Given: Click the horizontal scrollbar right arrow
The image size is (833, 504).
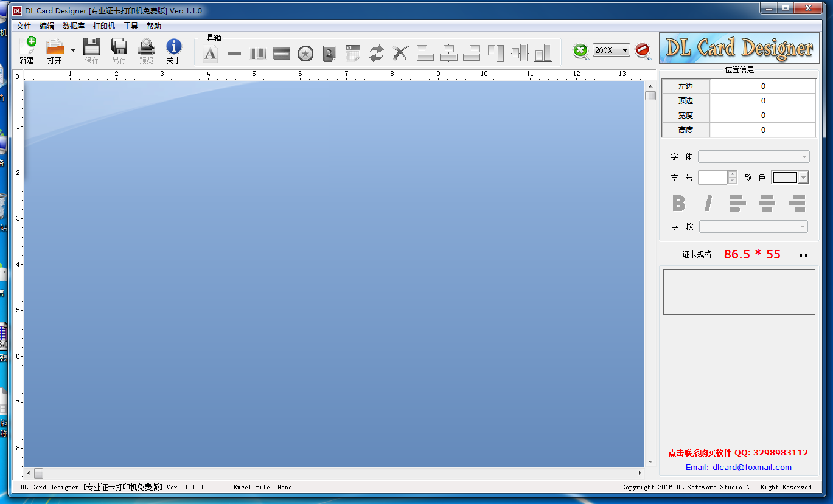Looking at the screenshot, I should tap(640, 473).
